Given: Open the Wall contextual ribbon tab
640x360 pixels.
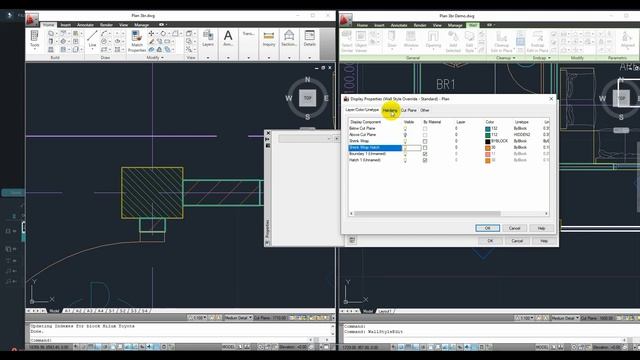Looking at the screenshot, I should click(473, 25).
